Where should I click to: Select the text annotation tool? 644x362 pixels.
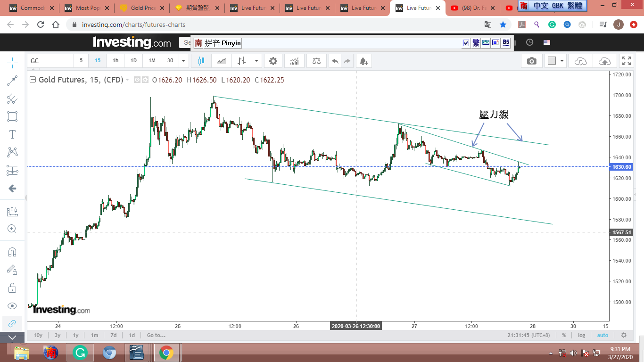click(12, 134)
